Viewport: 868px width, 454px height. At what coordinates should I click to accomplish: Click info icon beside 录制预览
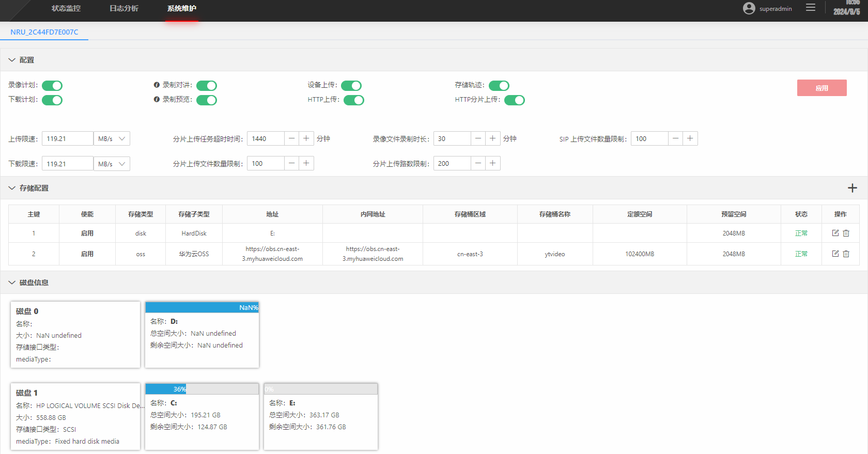[157, 99]
